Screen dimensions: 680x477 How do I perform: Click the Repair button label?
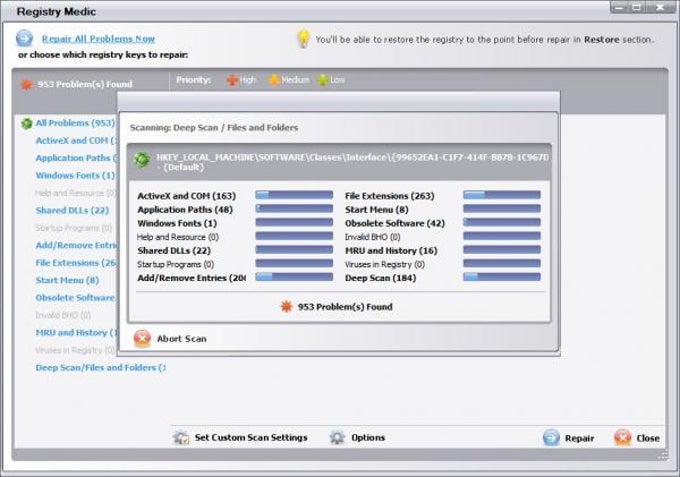coord(579,438)
